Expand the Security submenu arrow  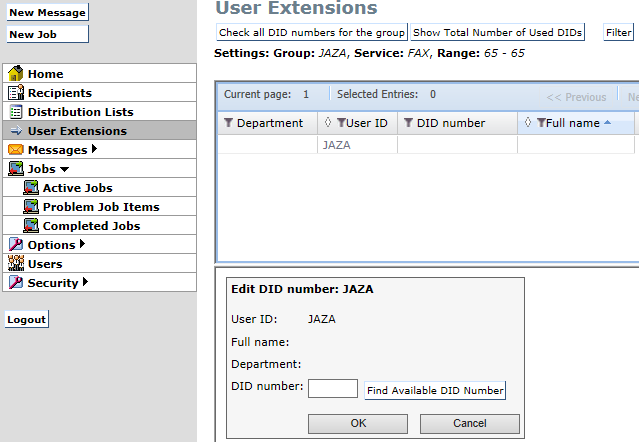(x=85, y=283)
